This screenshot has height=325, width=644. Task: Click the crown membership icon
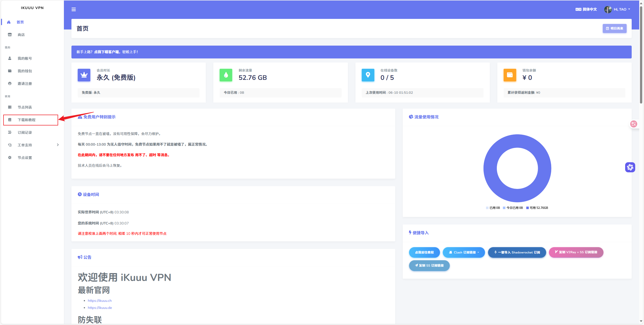click(84, 75)
